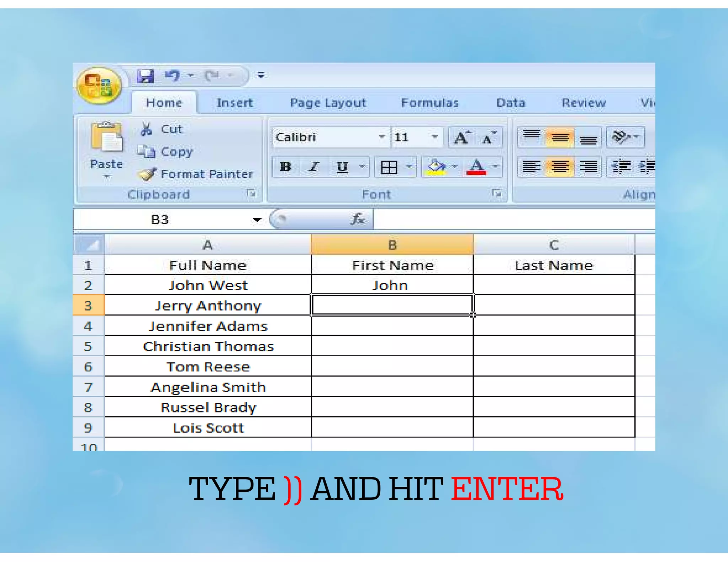Click the Undo arrow icon

pos(173,75)
